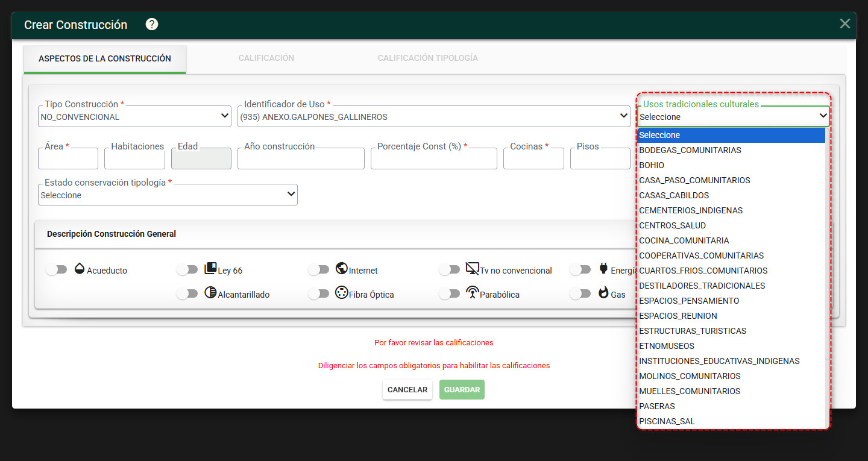Click the Cocinas input field
868x461 pixels.
pyautogui.click(x=533, y=158)
